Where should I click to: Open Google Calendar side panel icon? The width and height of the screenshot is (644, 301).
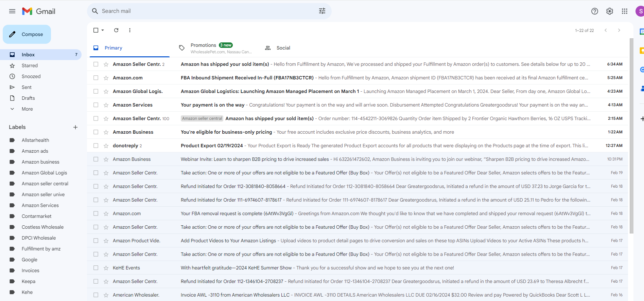642,32
